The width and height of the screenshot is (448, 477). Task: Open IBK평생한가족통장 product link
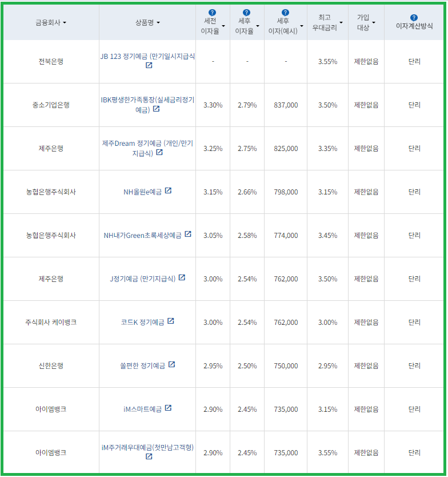pos(147,105)
